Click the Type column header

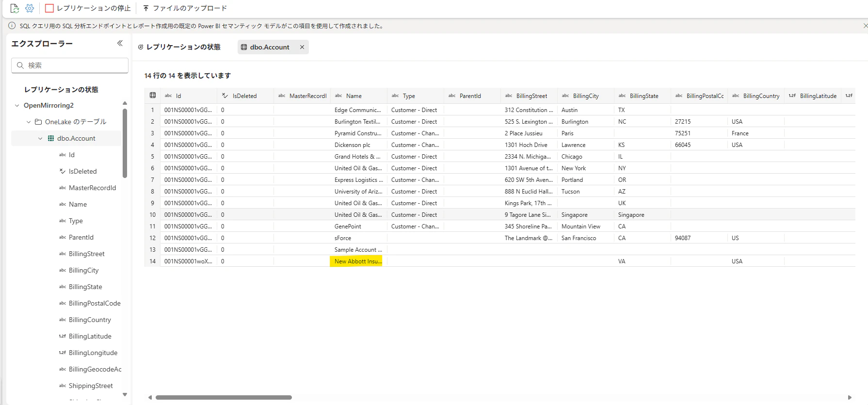point(416,96)
